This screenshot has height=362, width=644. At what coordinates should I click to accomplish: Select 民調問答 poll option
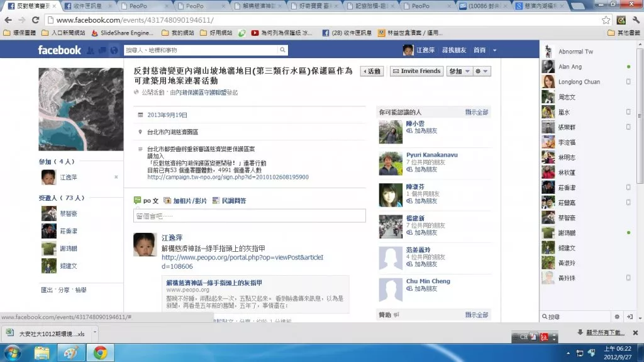pyautogui.click(x=229, y=201)
